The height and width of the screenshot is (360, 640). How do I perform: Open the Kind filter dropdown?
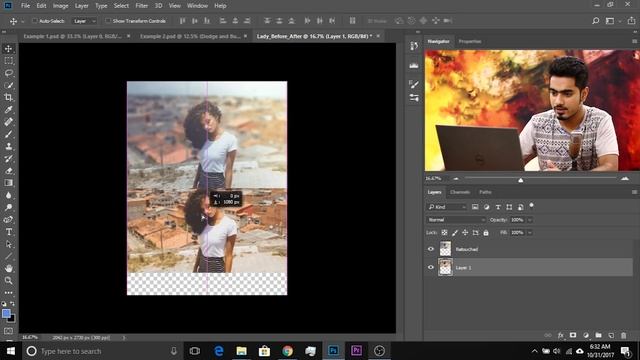tap(447, 207)
